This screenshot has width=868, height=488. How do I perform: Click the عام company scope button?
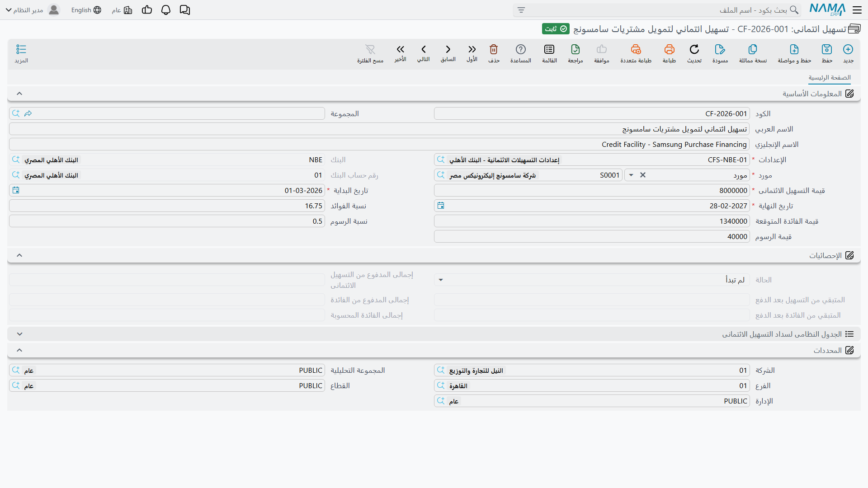pyautogui.click(x=122, y=10)
